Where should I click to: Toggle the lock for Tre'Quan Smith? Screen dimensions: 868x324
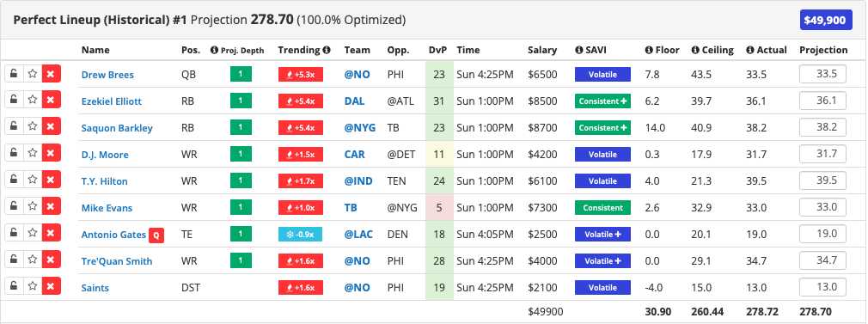point(14,260)
